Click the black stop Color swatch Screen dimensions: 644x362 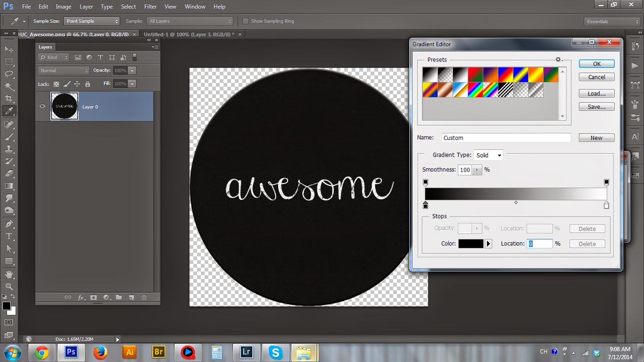471,244
